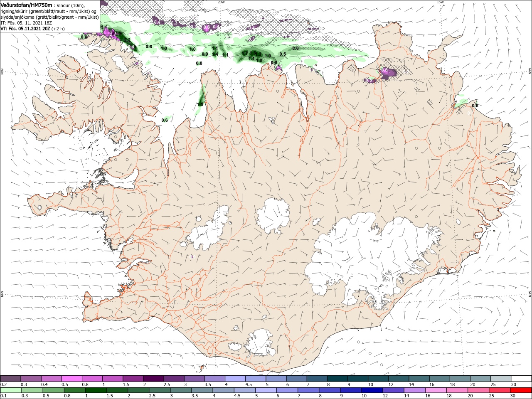Screen dimensions: 532x399
Task: Click the 0.9 rain value on the map
Action: pyautogui.click(x=205, y=54)
